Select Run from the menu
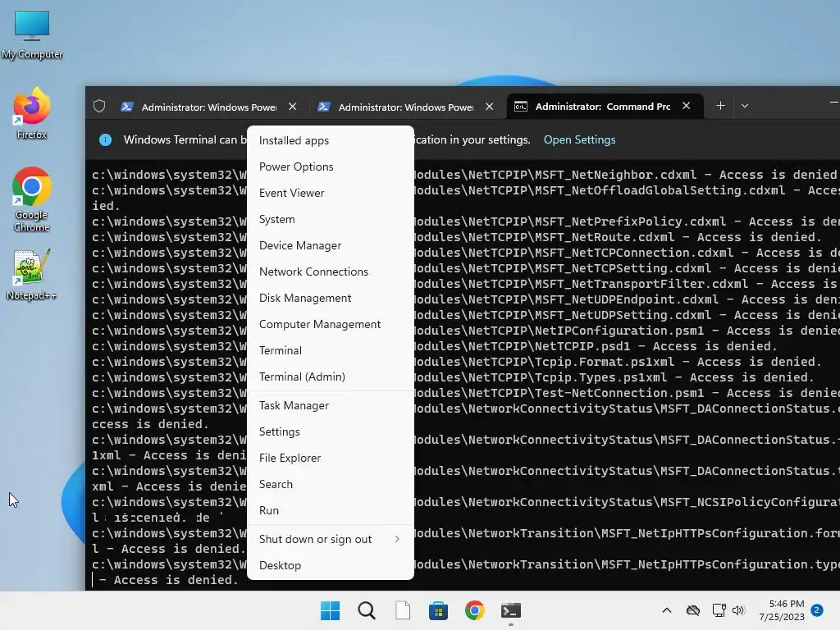The image size is (840, 630). [331, 510]
